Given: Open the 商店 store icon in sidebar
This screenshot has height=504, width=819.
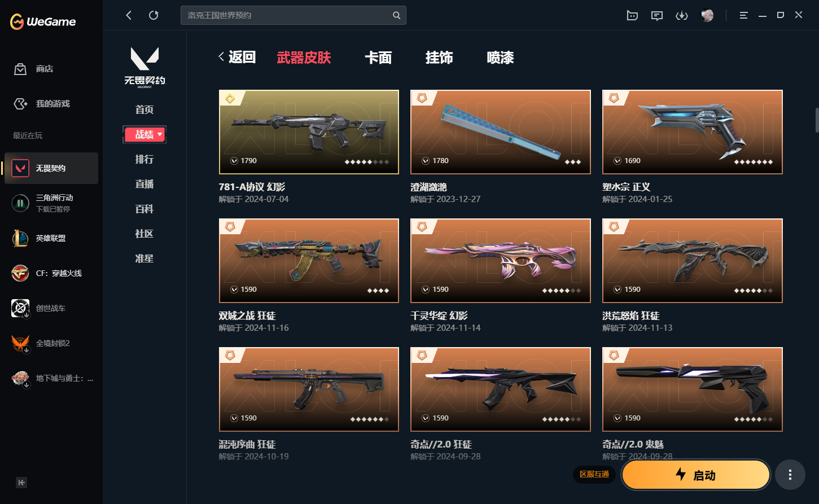Looking at the screenshot, I should coord(20,69).
